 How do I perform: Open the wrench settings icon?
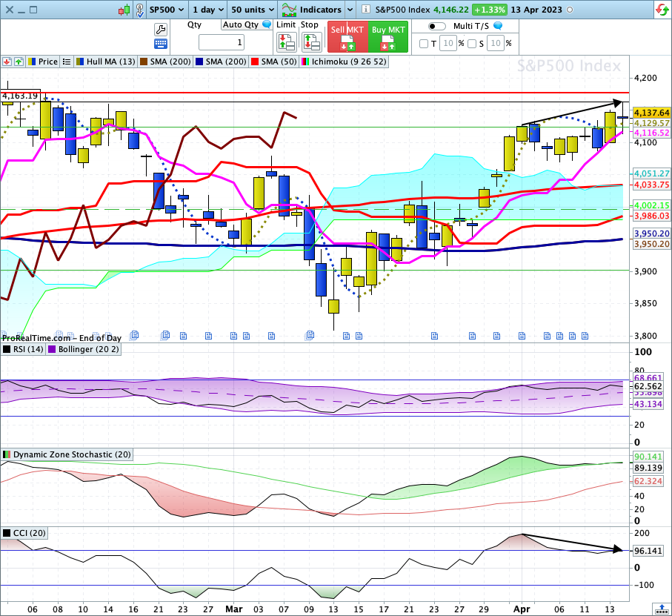coord(161,29)
